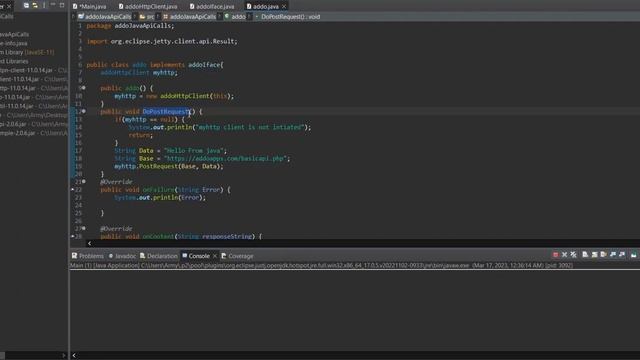Select the pi-2.0.6.jar library entry
640x360 pixels.
click(33, 124)
